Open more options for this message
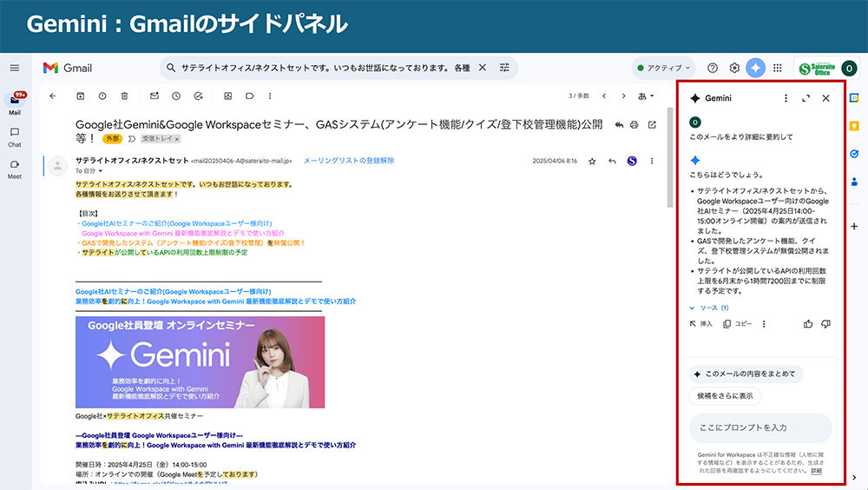 click(652, 161)
